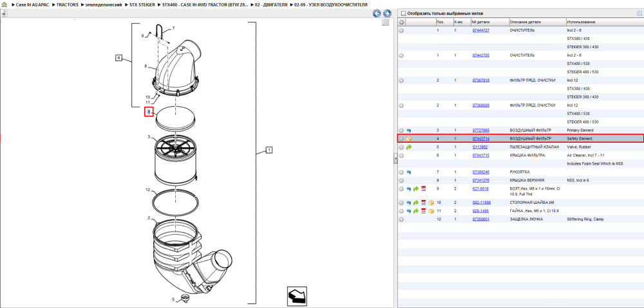Add part 87367918 using its plus icon
This screenshot has height=308, width=644.
pyautogui.click(x=402, y=80)
